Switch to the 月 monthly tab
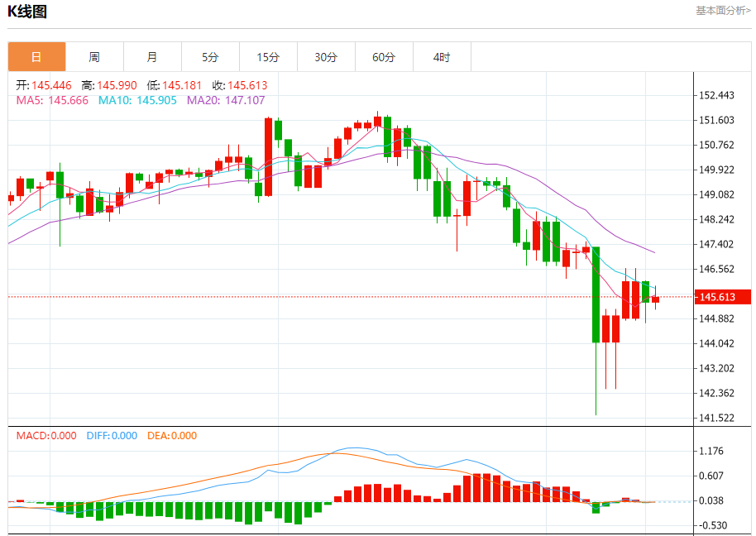 (152, 57)
